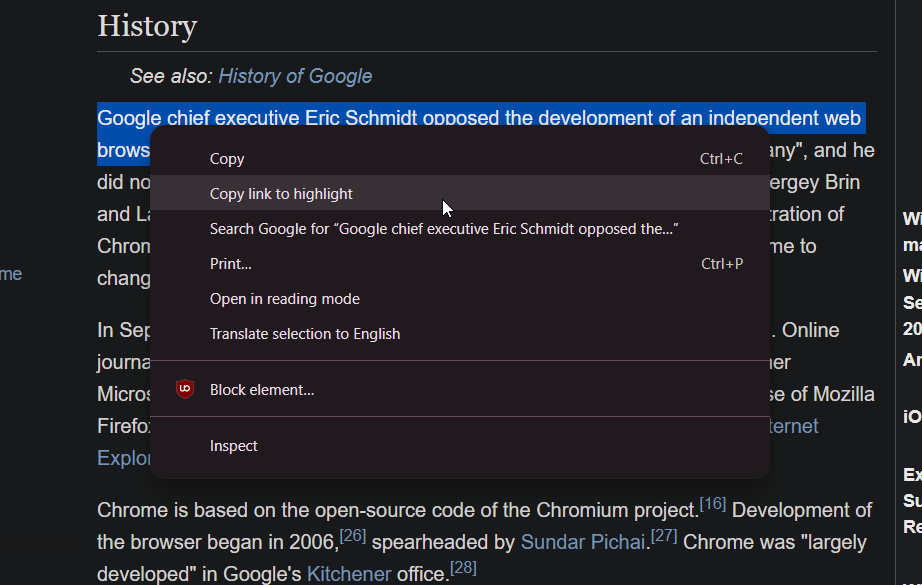Open footnote [27] after Sundar Pichai
The image size is (922, 585).
click(x=664, y=536)
